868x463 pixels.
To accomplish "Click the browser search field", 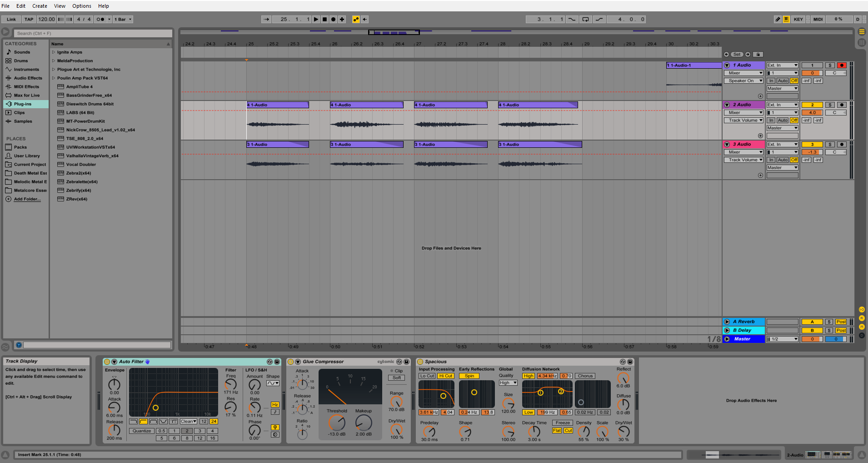I will pyautogui.click(x=93, y=33).
